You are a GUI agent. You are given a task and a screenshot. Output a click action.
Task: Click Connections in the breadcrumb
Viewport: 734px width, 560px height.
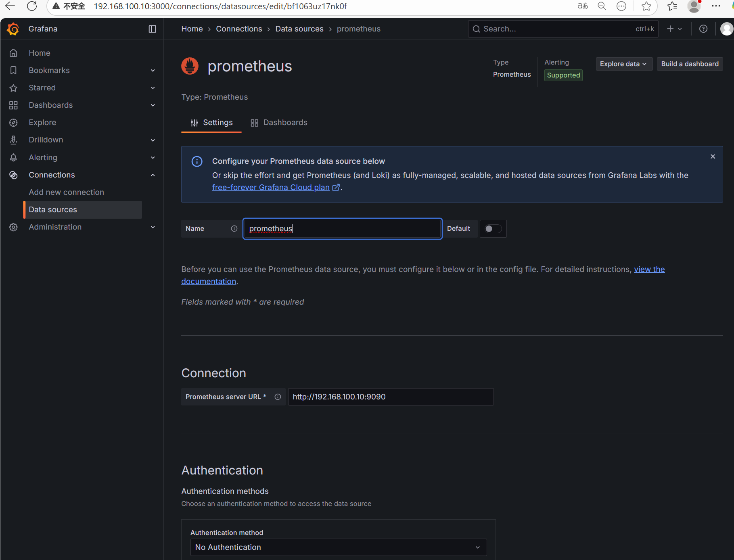[239, 29]
